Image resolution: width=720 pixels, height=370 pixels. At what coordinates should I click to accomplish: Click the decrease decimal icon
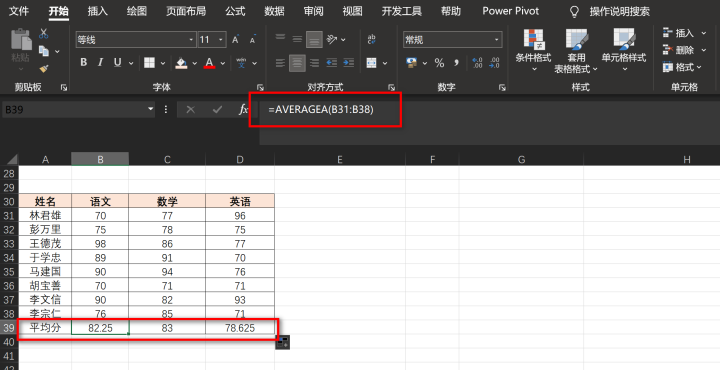point(495,62)
